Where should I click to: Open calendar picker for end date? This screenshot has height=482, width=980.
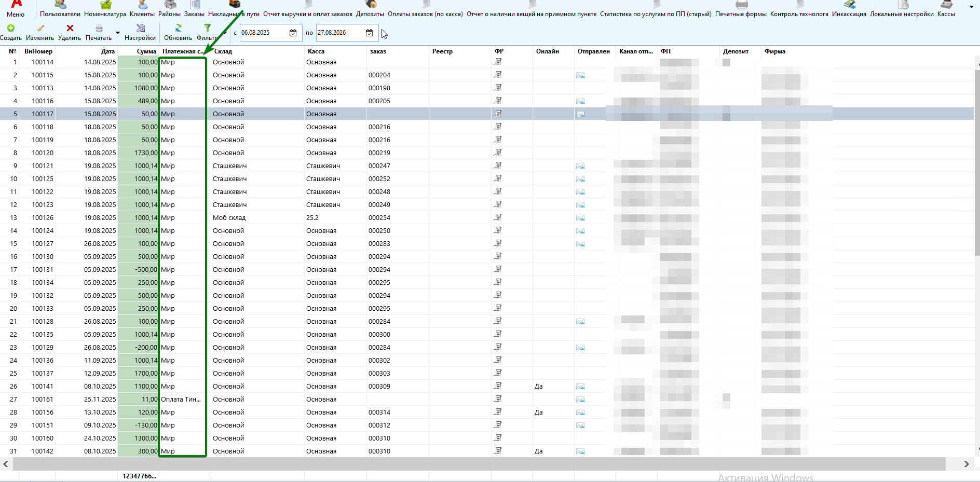point(370,33)
